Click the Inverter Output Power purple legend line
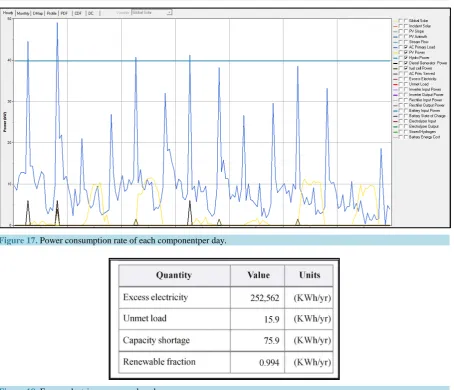The width and height of the screenshot is (454, 390). point(395,95)
